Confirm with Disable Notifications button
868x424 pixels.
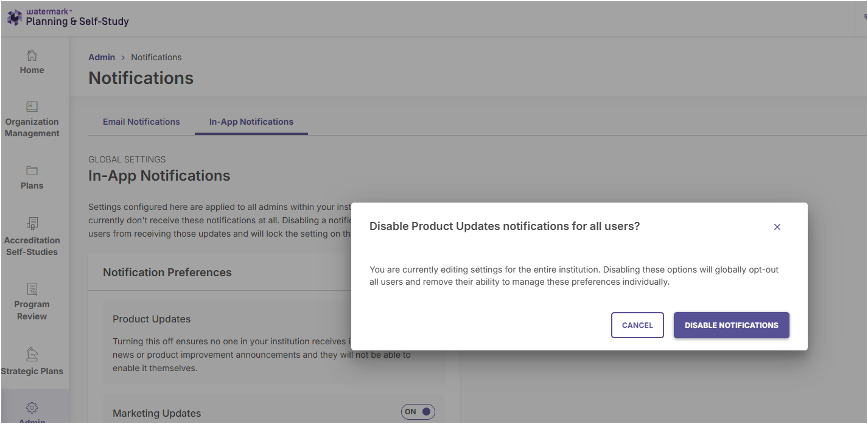[x=731, y=325]
